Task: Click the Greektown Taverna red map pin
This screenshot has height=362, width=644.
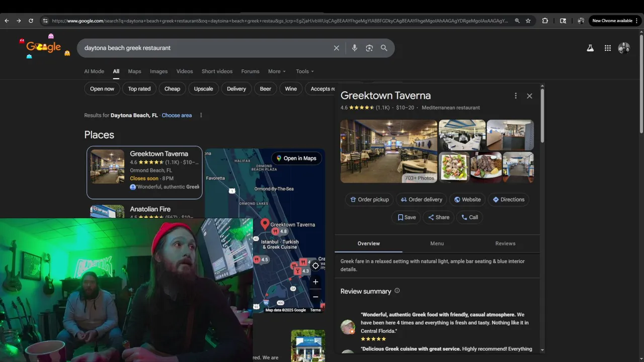Action: click(265, 224)
